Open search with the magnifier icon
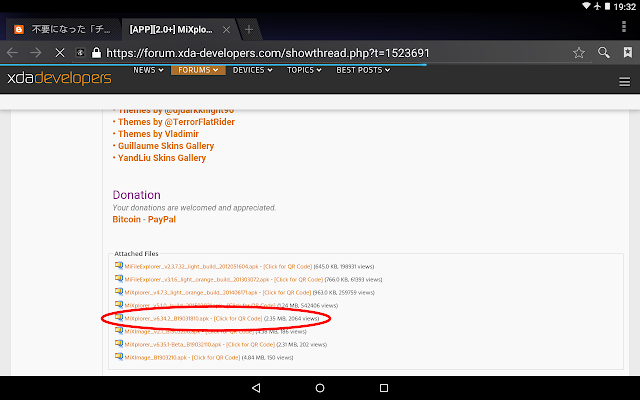The width and height of the screenshot is (640, 400). tap(604, 53)
